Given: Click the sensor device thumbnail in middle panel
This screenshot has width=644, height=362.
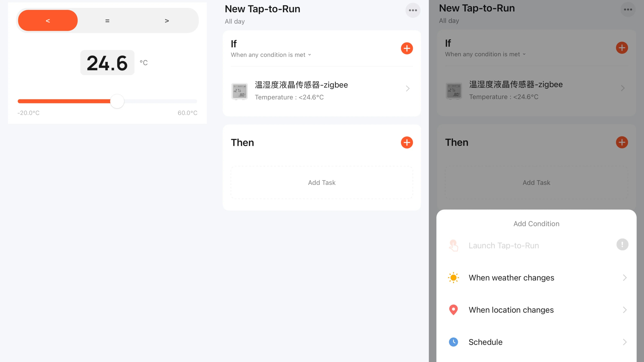Looking at the screenshot, I should (239, 91).
